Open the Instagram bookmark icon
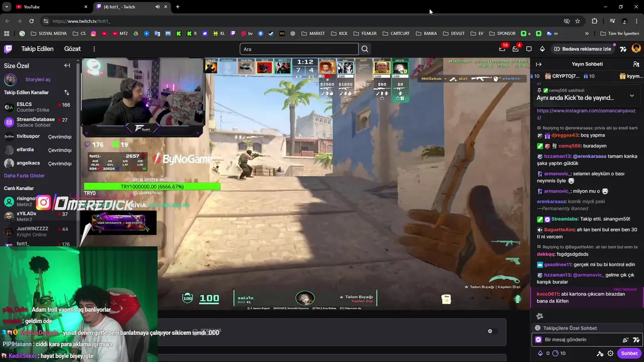 pos(94,34)
